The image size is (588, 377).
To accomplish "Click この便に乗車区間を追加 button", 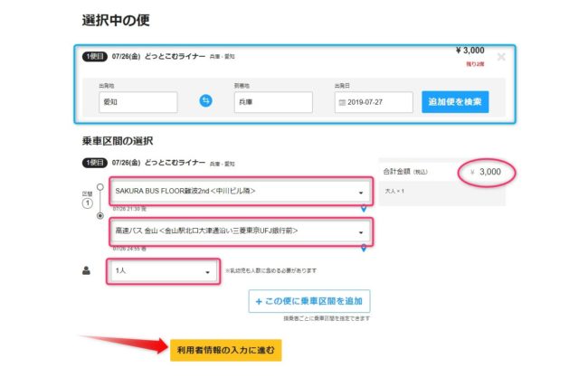I will 308,301.
